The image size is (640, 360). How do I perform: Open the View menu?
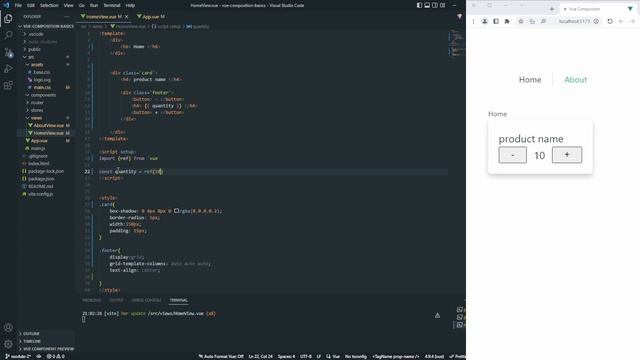69,5
